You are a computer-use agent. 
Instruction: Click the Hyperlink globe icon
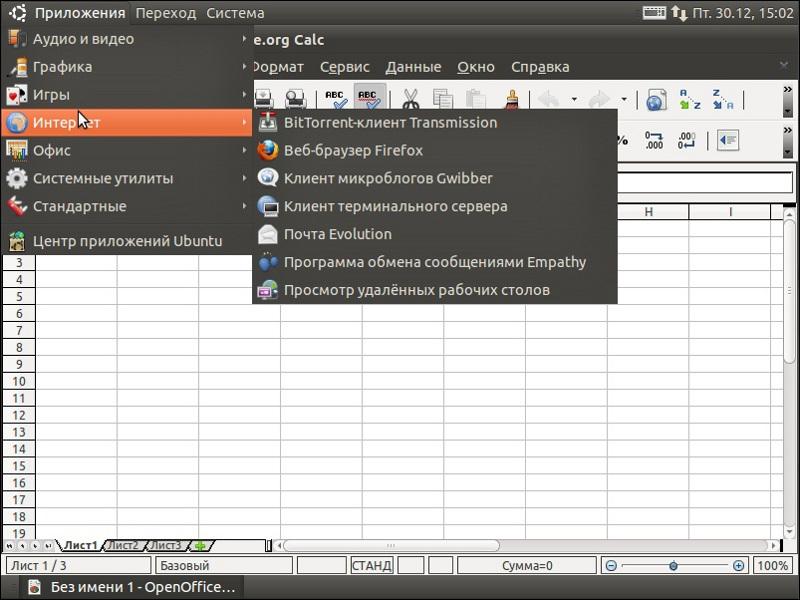click(x=656, y=99)
